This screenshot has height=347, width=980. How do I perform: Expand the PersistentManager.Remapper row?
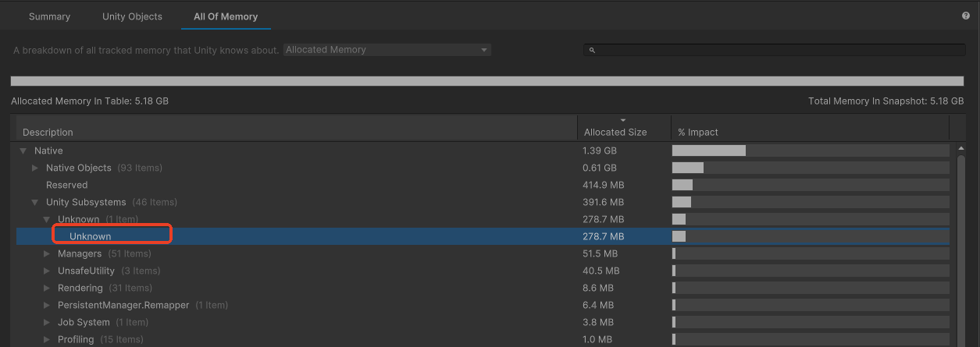tap(47, 305)
